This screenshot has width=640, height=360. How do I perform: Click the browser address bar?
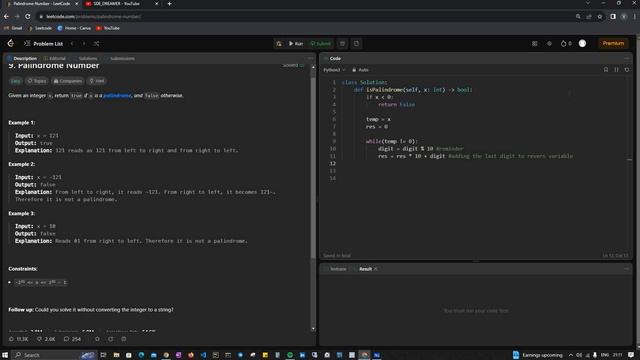[306, 17]
